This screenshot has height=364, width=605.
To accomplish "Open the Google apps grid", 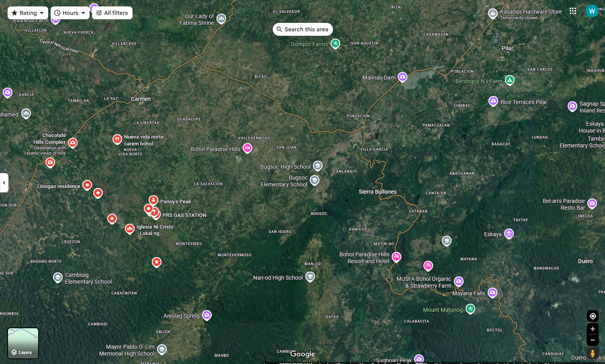I will click(573, 11).
